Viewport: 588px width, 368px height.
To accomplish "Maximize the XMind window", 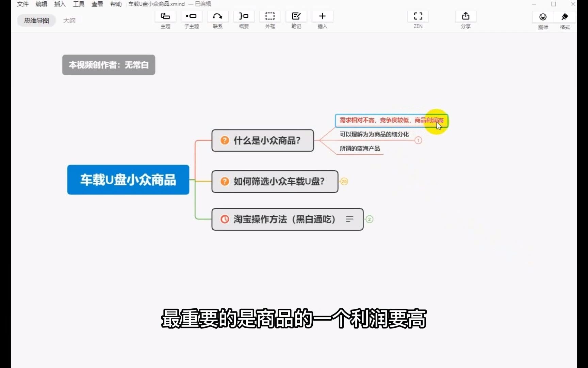I will (554, 4).
